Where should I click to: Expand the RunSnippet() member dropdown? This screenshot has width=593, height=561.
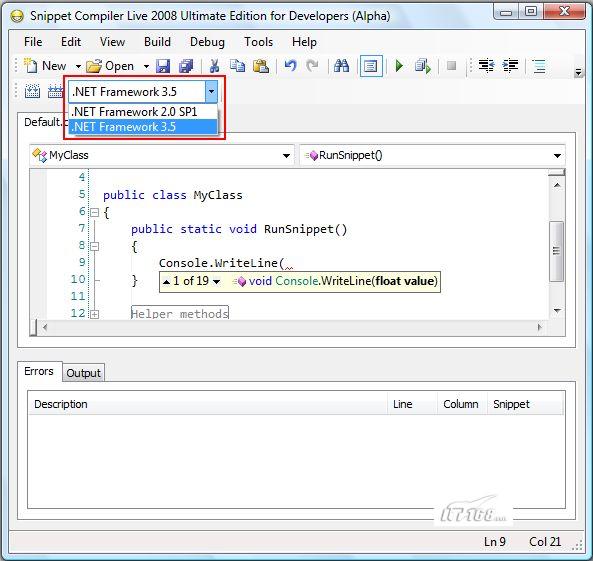[x=557, y=155]
